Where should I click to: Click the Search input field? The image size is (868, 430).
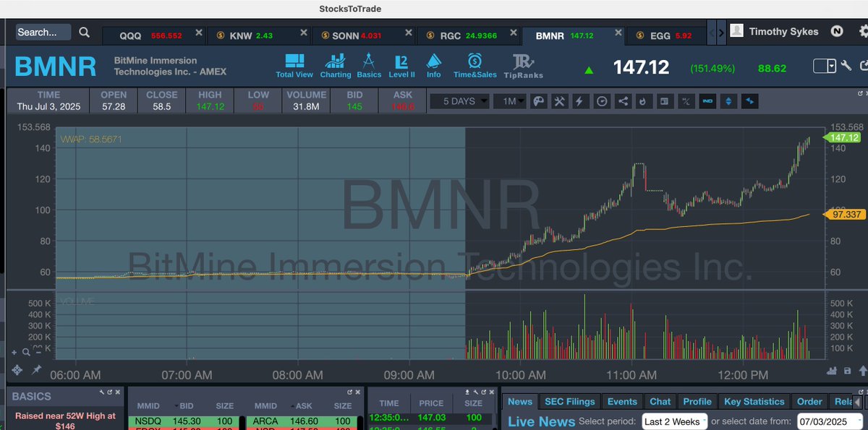point(43,32)
